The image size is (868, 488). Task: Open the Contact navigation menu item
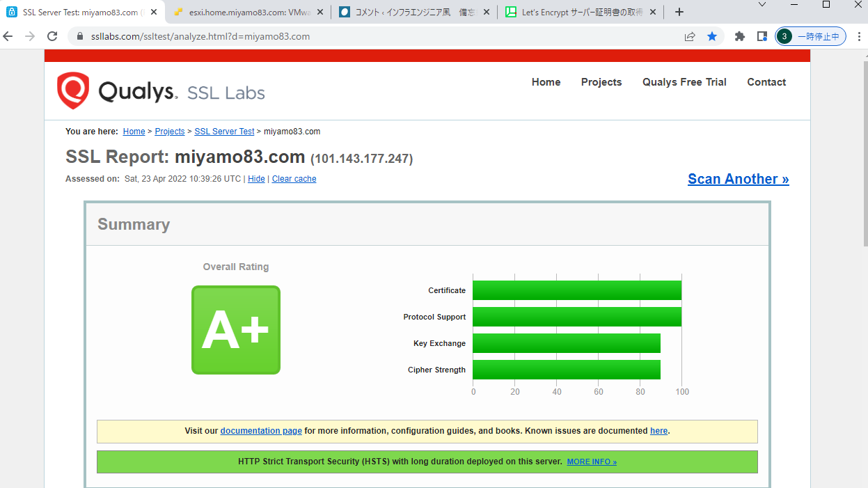pos(766,82)
